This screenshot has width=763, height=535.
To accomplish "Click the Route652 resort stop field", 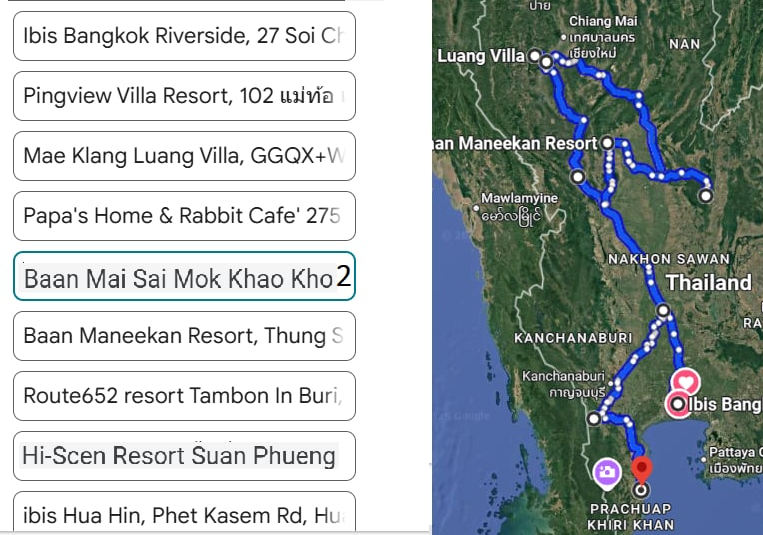I will click(184, 396).
